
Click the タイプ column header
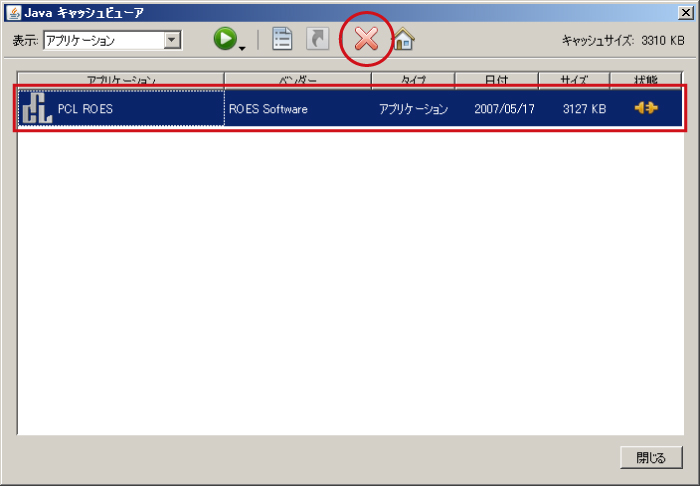click(413, 78)
